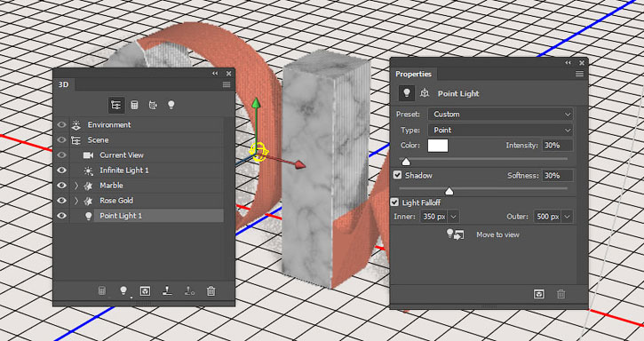The height and width of the screenshot is (341, 644).
Task: Click trash icon in Properties panel footer
Action: [x=561, y=294]
